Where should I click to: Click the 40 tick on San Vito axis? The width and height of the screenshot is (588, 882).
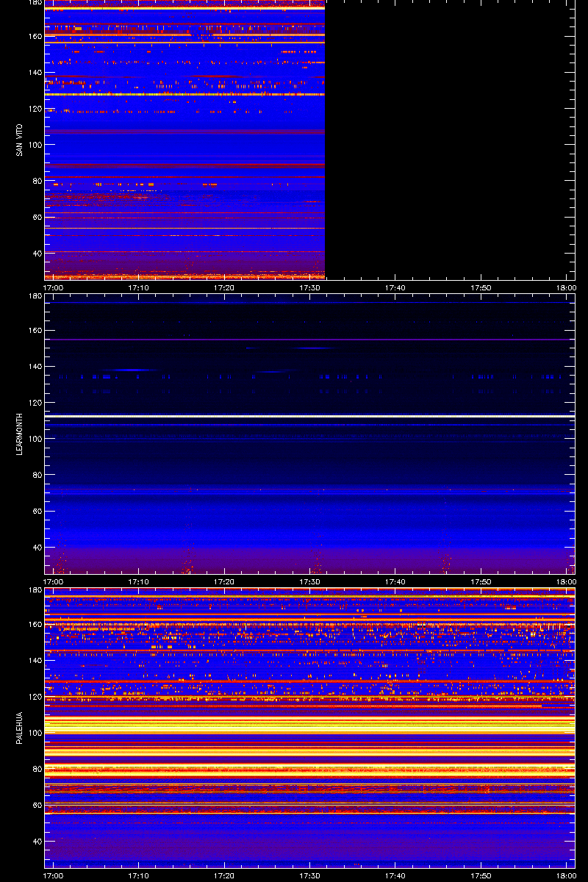click(x=37, y=253)
